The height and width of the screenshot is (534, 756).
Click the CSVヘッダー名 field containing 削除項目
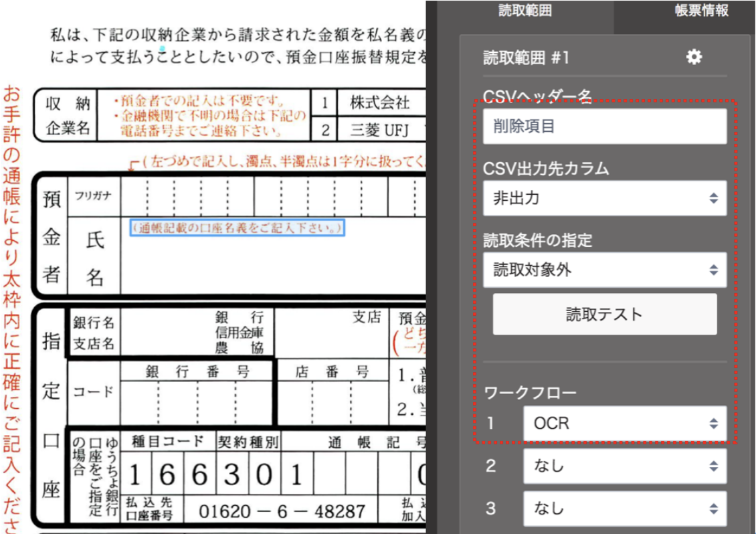point(605,125)
